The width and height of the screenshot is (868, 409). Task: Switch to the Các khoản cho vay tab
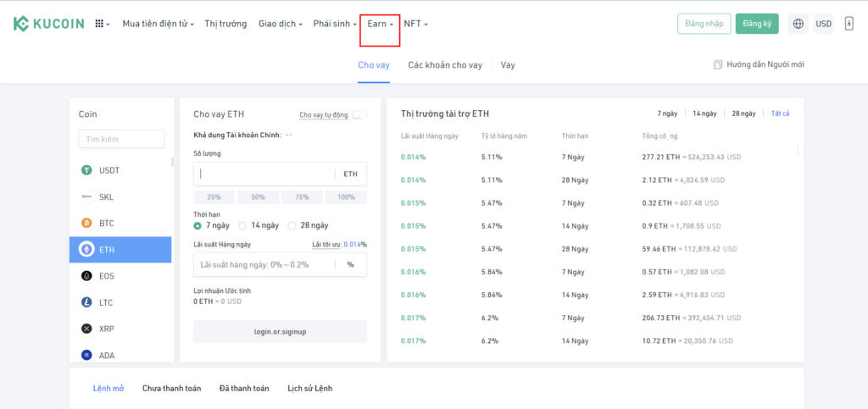444,65
